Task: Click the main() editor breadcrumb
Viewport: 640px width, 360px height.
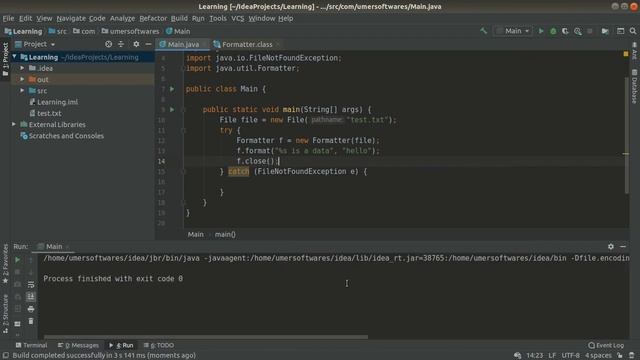Action: pyautogui.click(x=225, y=234)
